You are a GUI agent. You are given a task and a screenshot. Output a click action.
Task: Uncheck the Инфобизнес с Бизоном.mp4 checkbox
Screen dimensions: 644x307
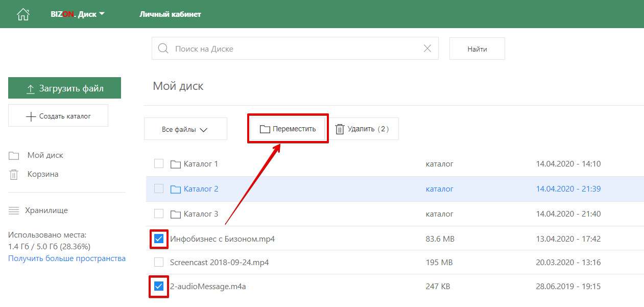pos(159,239)
